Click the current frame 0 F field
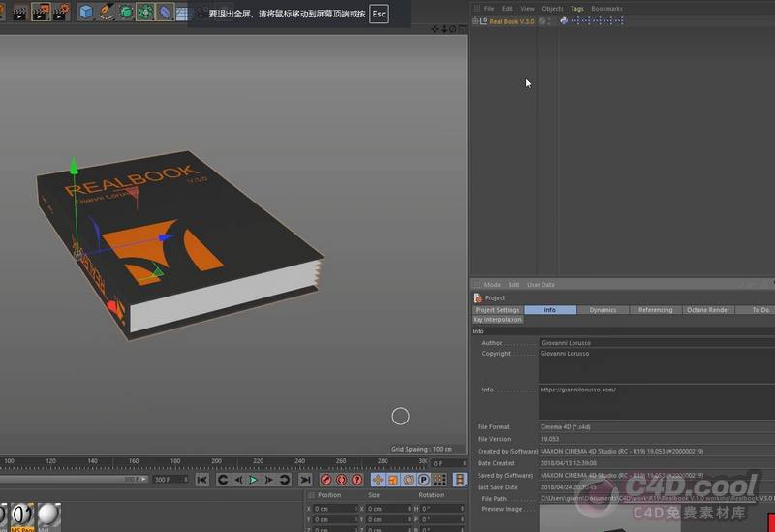The height and width of the screenshot is (532, 775). [x=449, y=464]
